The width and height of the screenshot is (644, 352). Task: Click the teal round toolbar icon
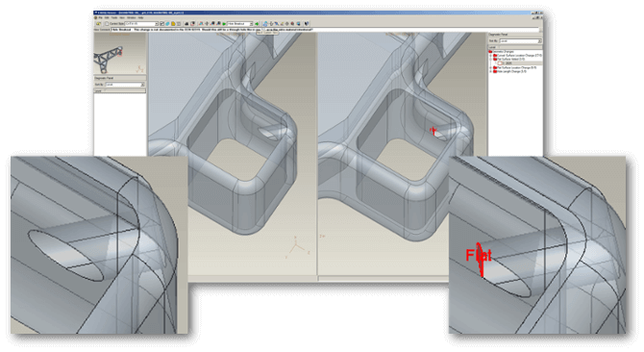pos(167,23)
